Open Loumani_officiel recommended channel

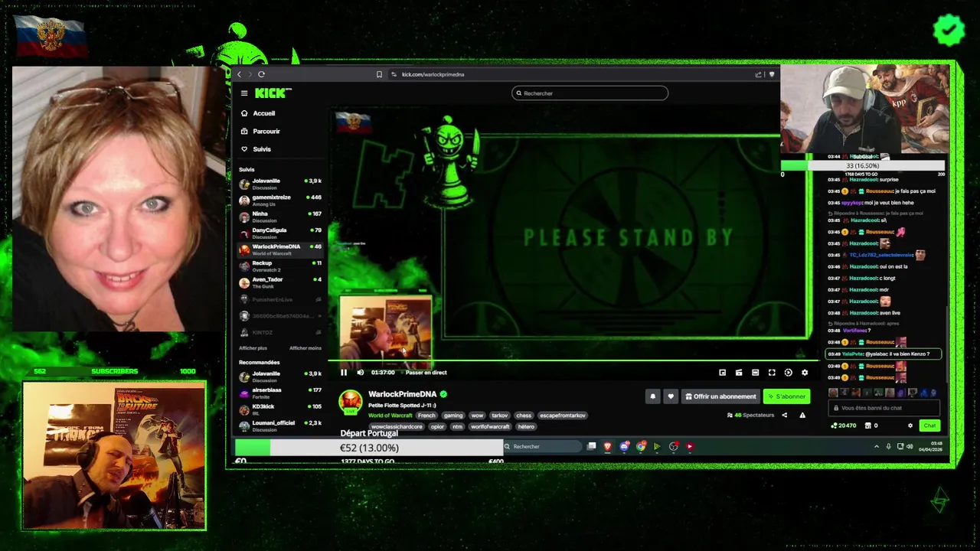pyautogui.click(x=280, y=426)
